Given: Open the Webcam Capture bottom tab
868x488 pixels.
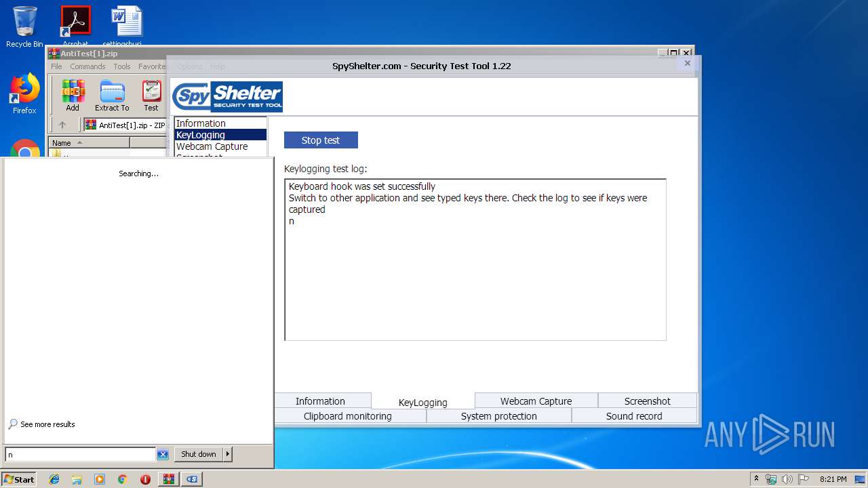Looking at the screenshot, I should (536, 401).
